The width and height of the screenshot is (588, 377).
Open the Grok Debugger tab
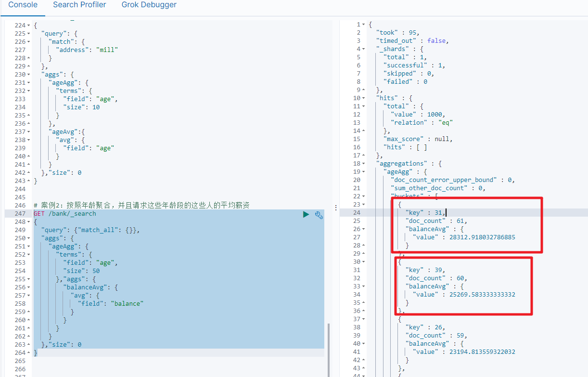point(149,5)
